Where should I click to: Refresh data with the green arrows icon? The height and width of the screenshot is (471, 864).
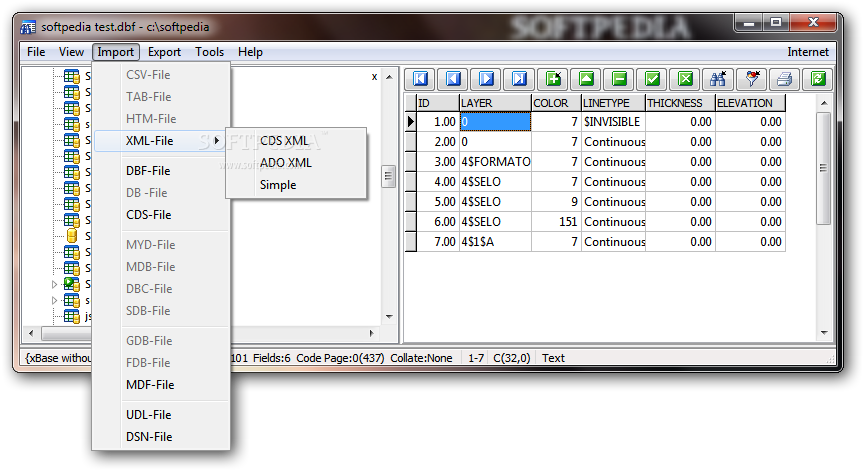coord(818,79)
